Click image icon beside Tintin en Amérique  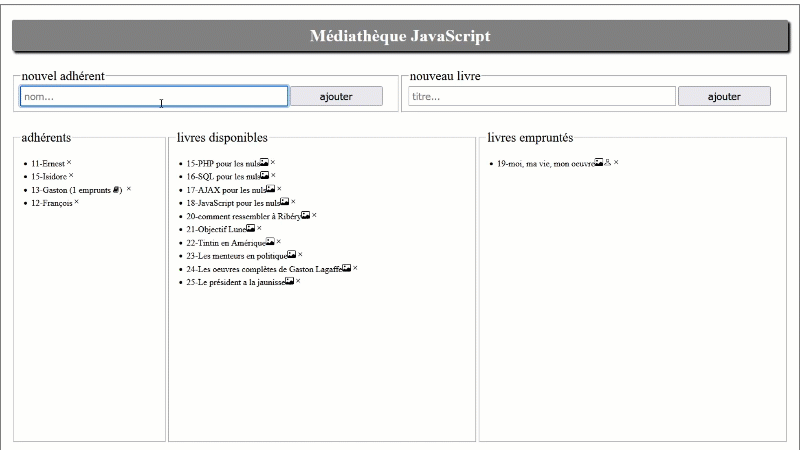click(270, 241)
